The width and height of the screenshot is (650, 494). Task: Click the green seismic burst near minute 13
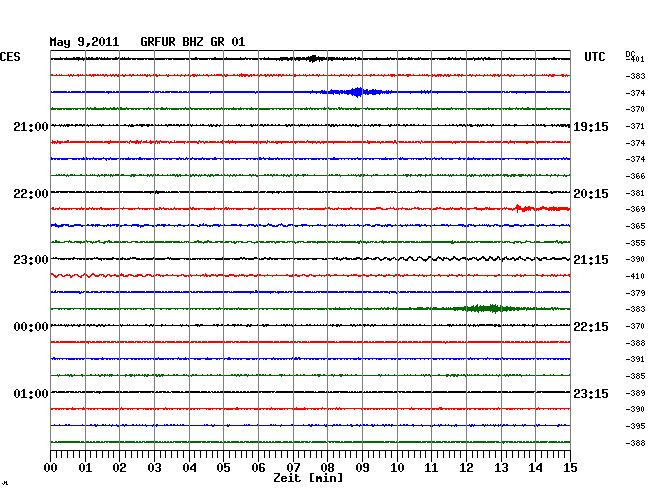pyautogui.click(x=487, y=308)
